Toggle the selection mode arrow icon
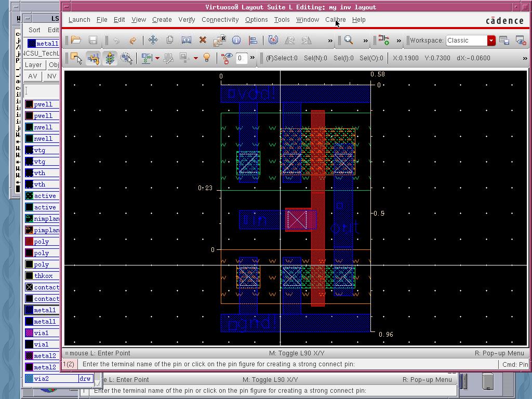Image resolution: width=532 pixels, height=399 pixels. (76, 58)
